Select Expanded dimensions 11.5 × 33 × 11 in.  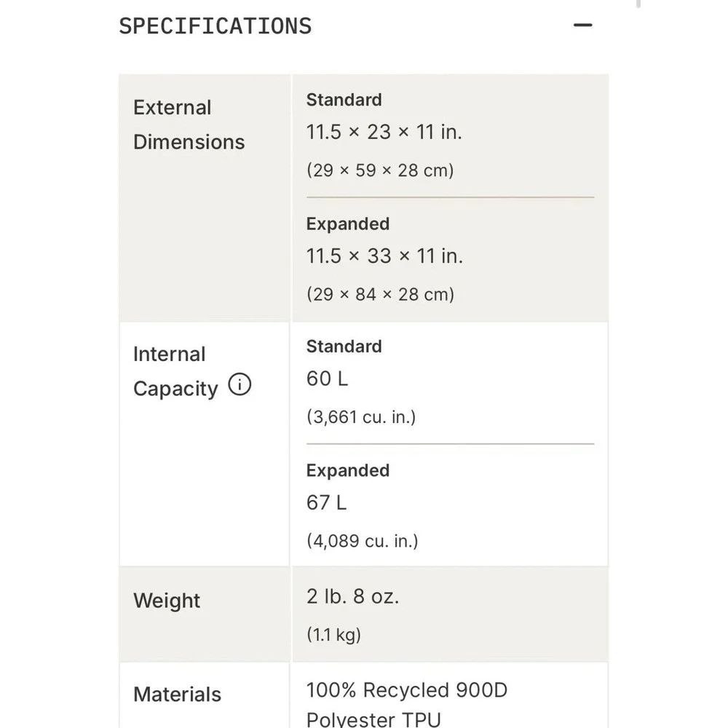click(x=384, y=256)
